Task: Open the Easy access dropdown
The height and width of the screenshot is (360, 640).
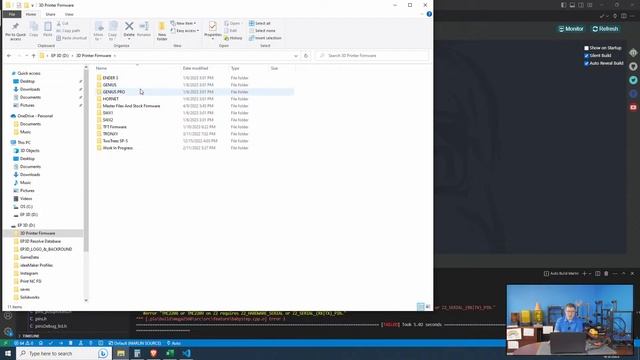Action: click(184, 31)
